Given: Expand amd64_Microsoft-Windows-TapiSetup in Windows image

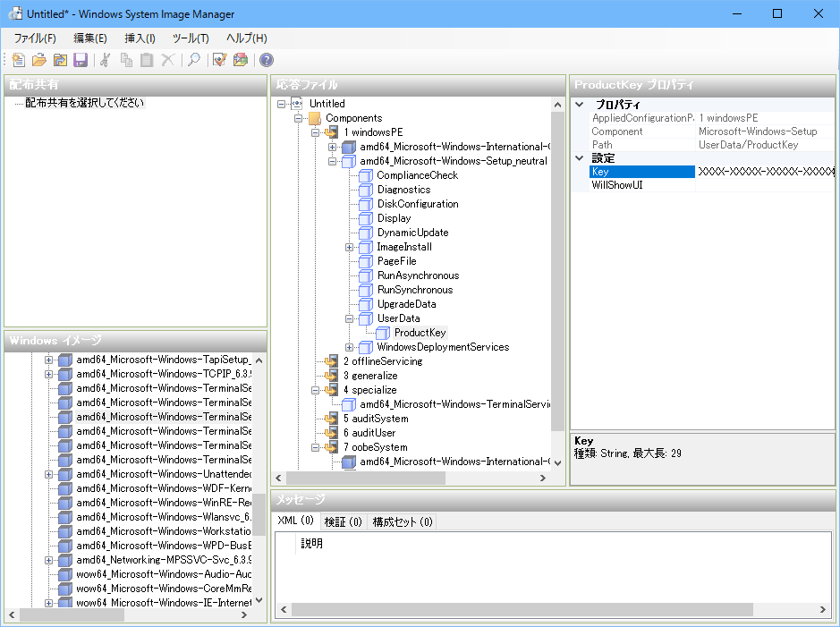Looking at the screenshot, I should coord(48,360).
